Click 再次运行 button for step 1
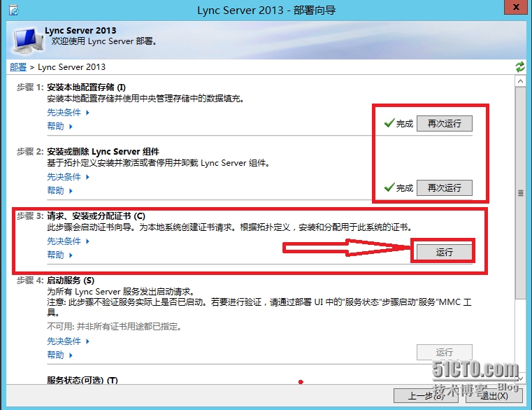532x410 pixels. [x=444, y=123]
